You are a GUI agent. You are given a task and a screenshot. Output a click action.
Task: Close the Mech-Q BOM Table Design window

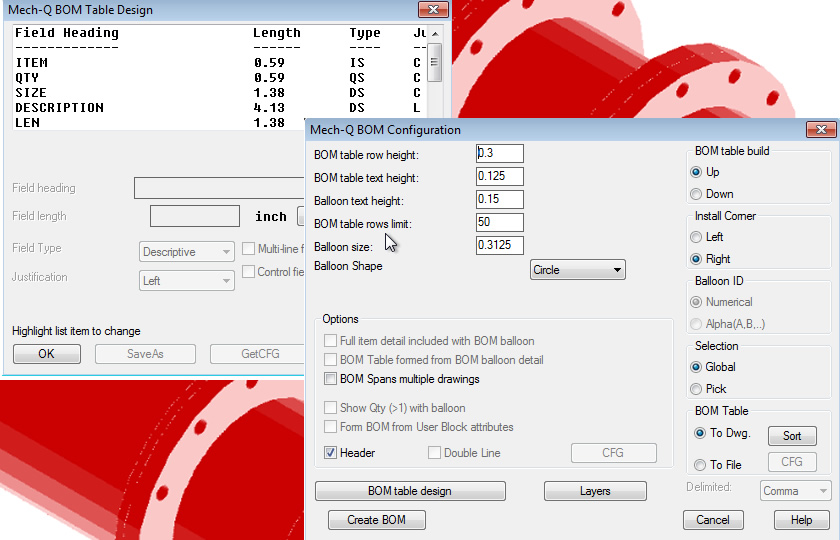point(433,9)
